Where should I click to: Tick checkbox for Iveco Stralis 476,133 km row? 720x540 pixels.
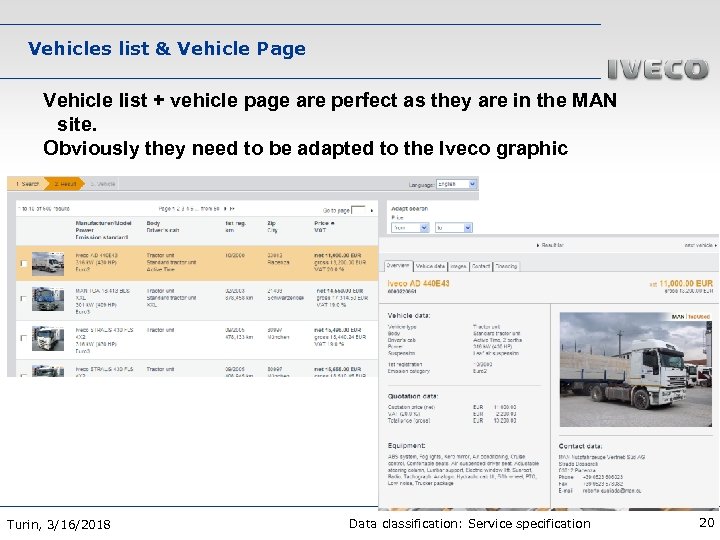pyautogui.click(x=24, y=338)
